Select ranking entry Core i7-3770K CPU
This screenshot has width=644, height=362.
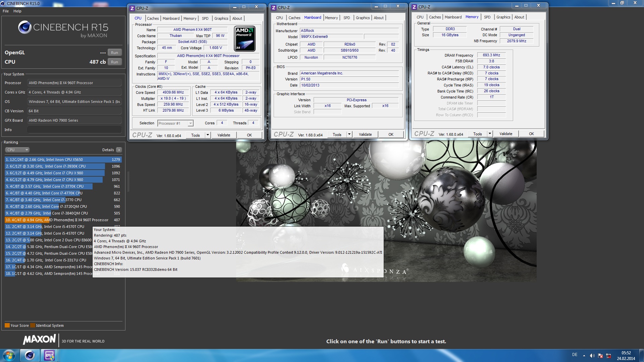coord(63,186)
